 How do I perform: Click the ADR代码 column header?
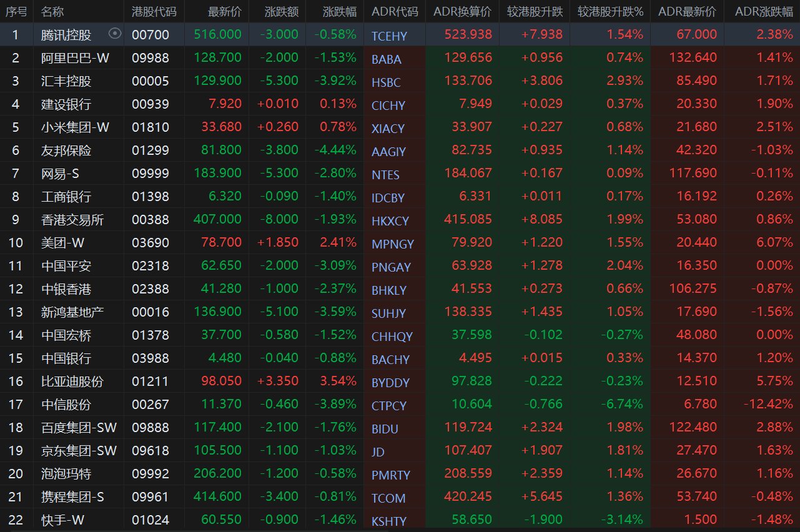[394, 12]
